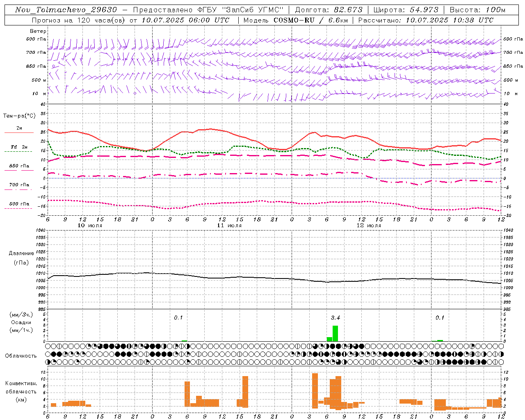Click the (мм/1ч.) unit label
525x420 pixels.
21,330
